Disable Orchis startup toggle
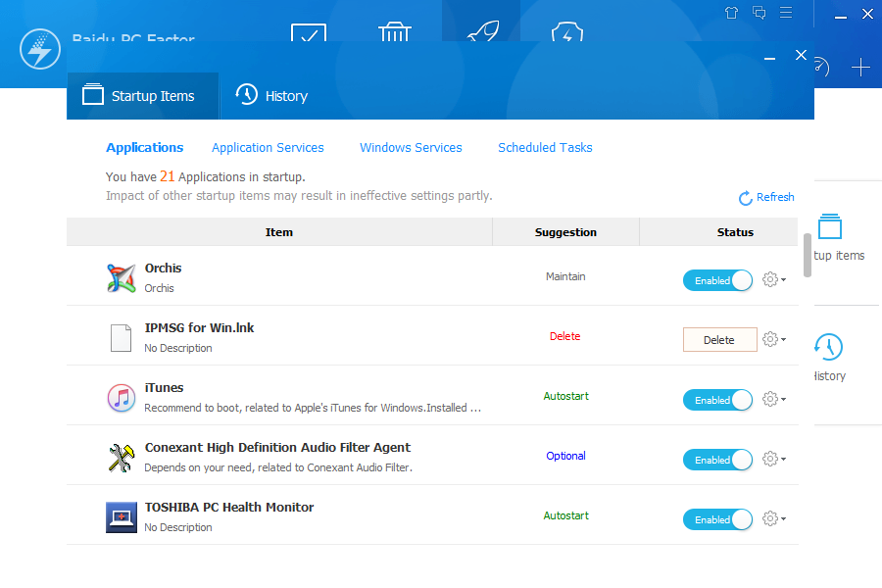The height and width of the screenshot is (588, 882). (x=717, y=280)
